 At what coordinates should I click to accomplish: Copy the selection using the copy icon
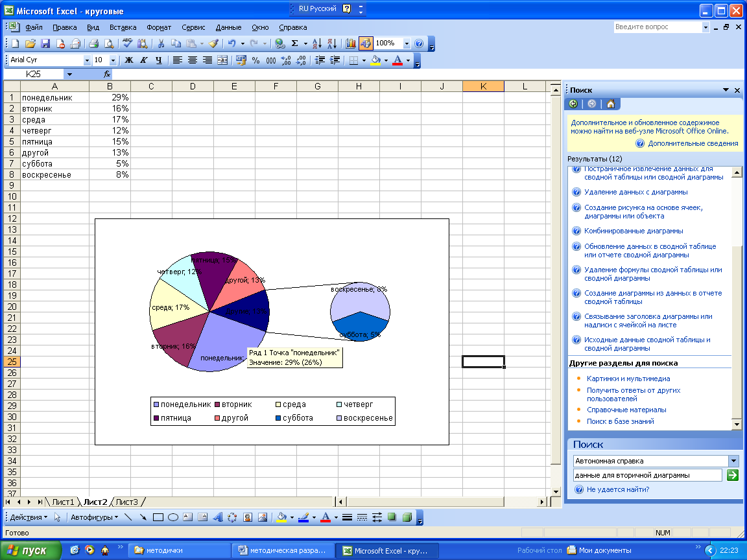pos(176,44)
